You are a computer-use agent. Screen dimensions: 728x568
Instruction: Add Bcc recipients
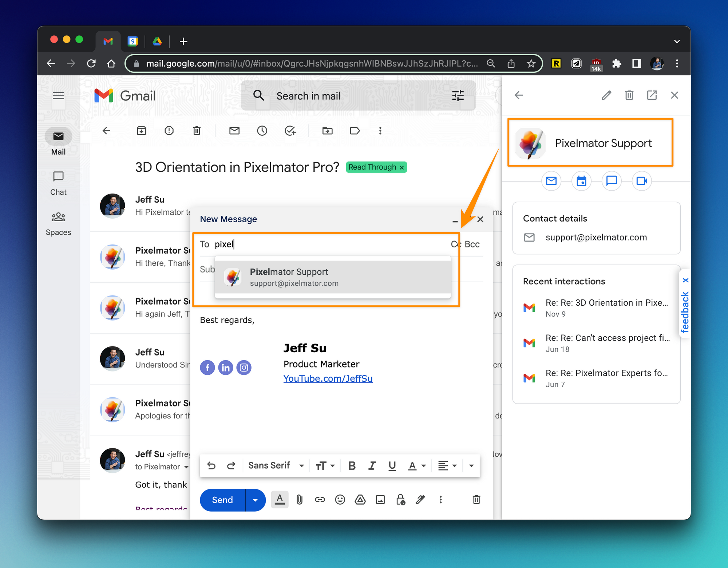pos(472,244)
